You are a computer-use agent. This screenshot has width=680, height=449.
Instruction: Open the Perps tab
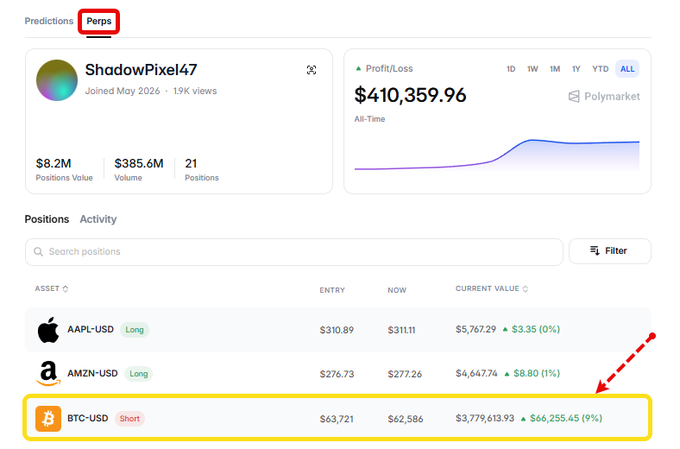coord(99,21)
